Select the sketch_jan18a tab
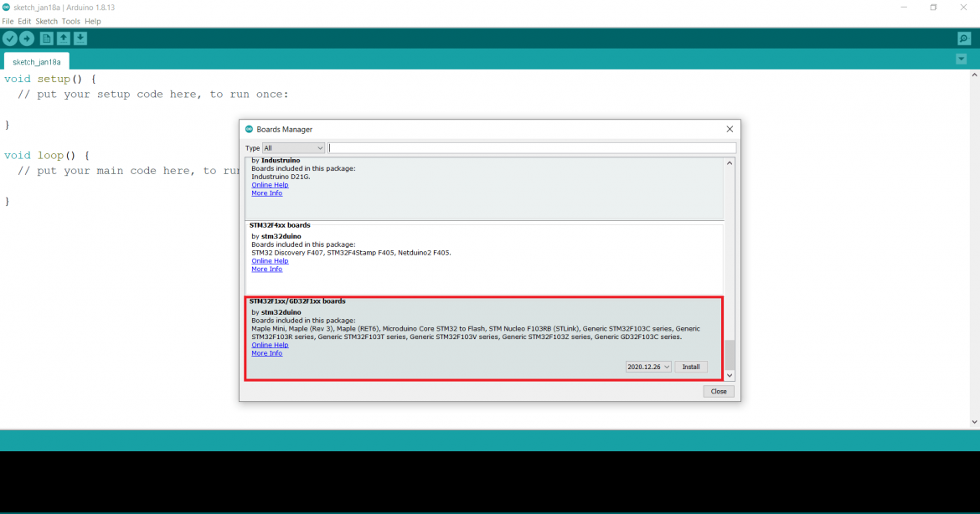980x514 pixels. 36,62
